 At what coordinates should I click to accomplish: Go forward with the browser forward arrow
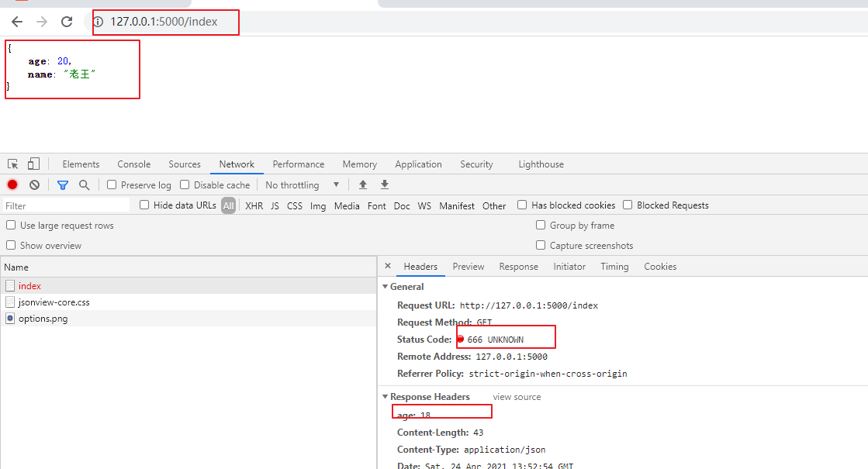[42, 22]
